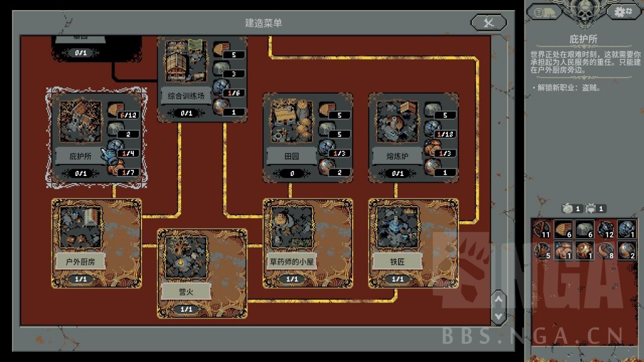Select the inventory item with count 11
The height and width of the screenshot is (362, 644).
pos(542,229)
